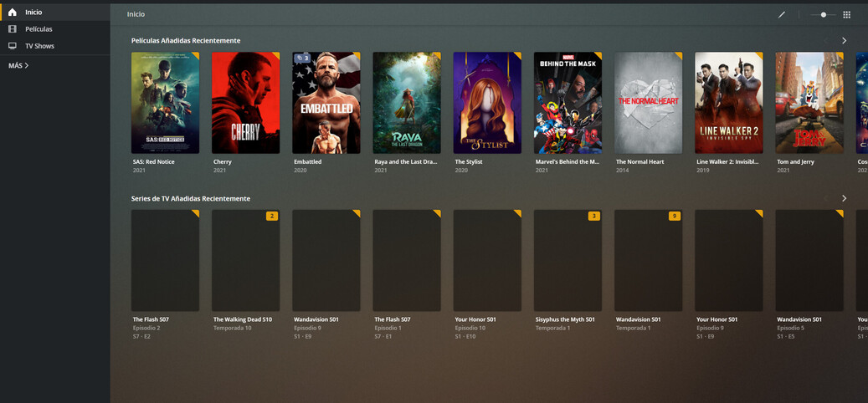
Task: Click the S7 · E2 episode label
Action: point(141,336)
